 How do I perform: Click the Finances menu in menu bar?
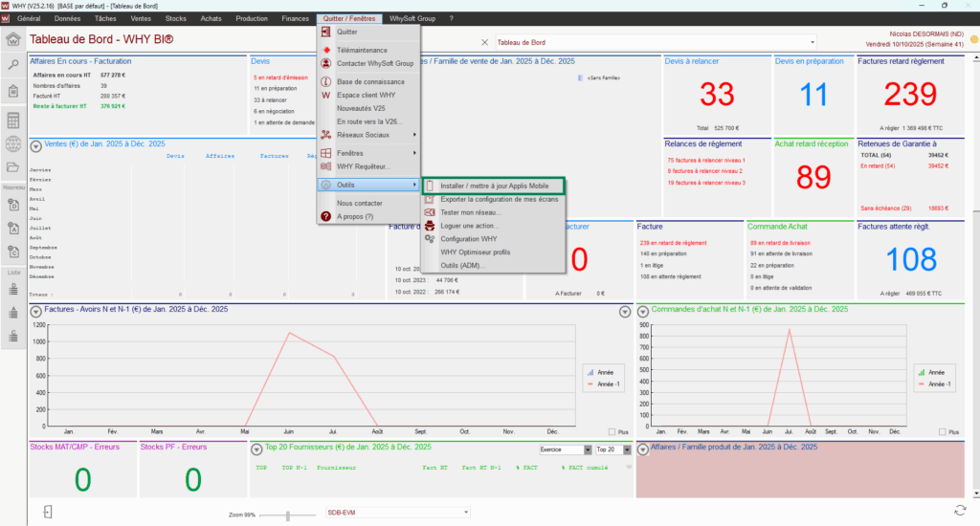coord(295,18)
